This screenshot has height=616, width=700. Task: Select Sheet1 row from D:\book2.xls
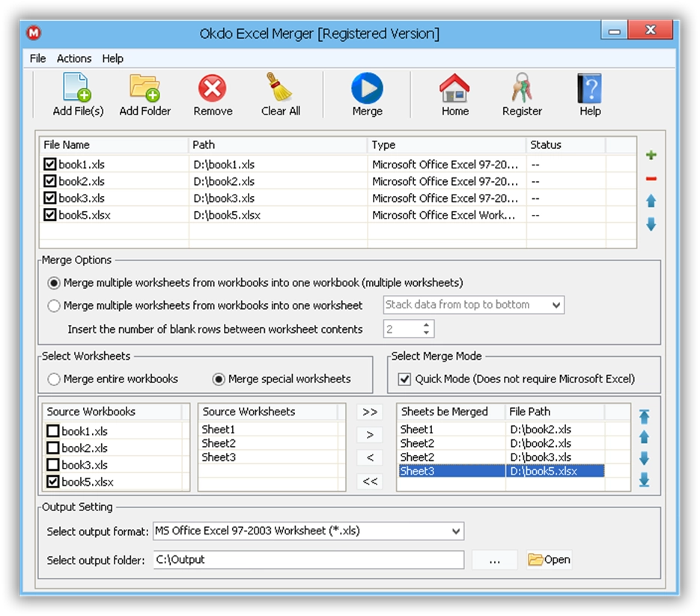pos(501,430)
